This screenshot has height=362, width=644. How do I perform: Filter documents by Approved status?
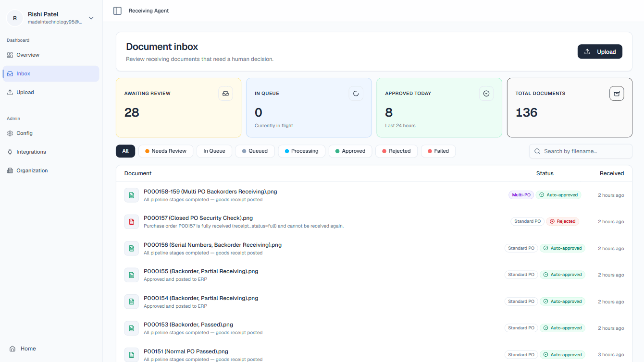pyautogui.click(x=350, y=151)
